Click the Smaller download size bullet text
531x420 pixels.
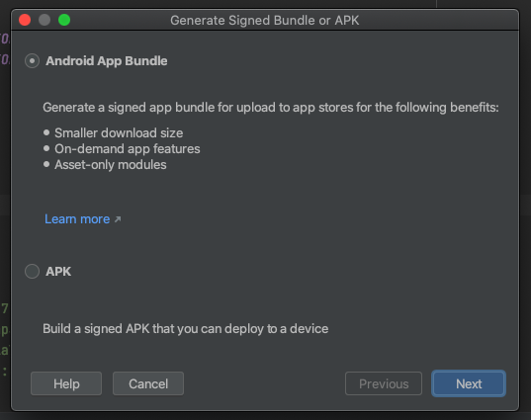(x=119, y=133)
